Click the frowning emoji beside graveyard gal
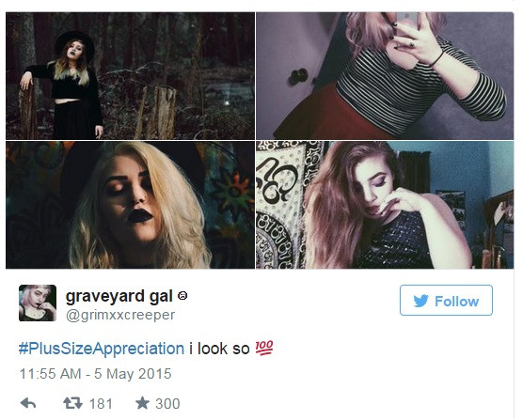Screen dimensions: 523x420 (182, 295)
